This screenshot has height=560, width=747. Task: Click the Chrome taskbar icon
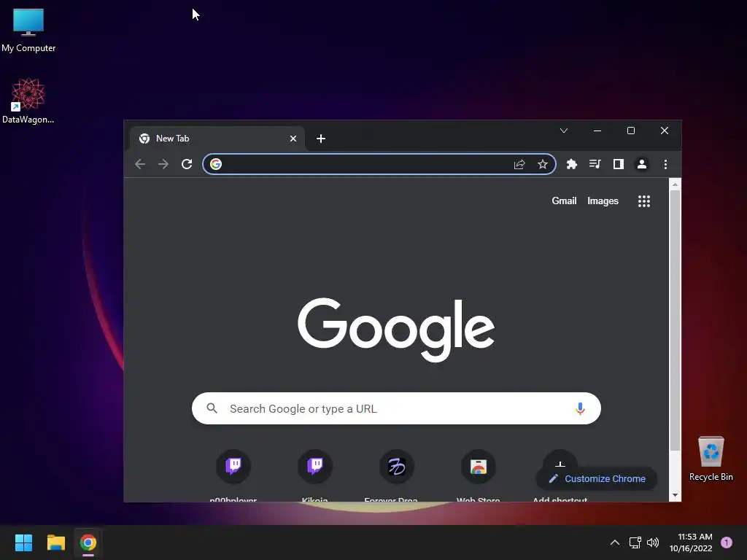pos(88,542)
